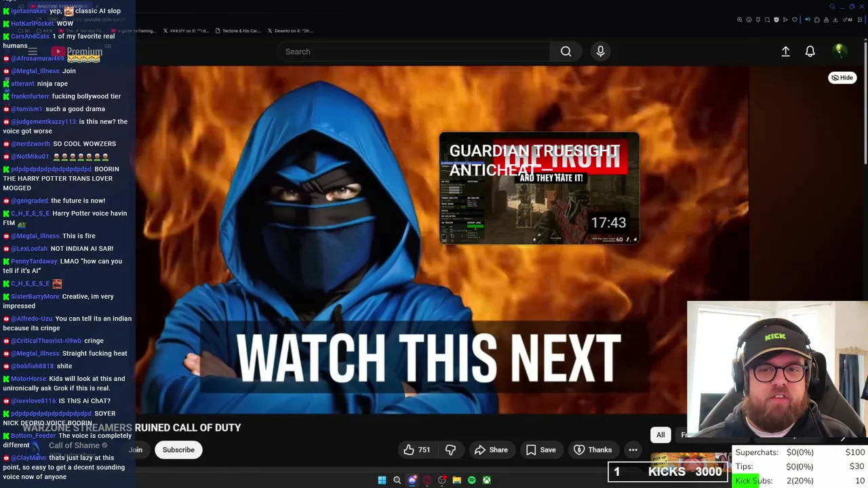Image resolution: width=868 pixels, height=488 pixels.
Task: Open Windows taskbar search icon
Action: tap(397, 480)
